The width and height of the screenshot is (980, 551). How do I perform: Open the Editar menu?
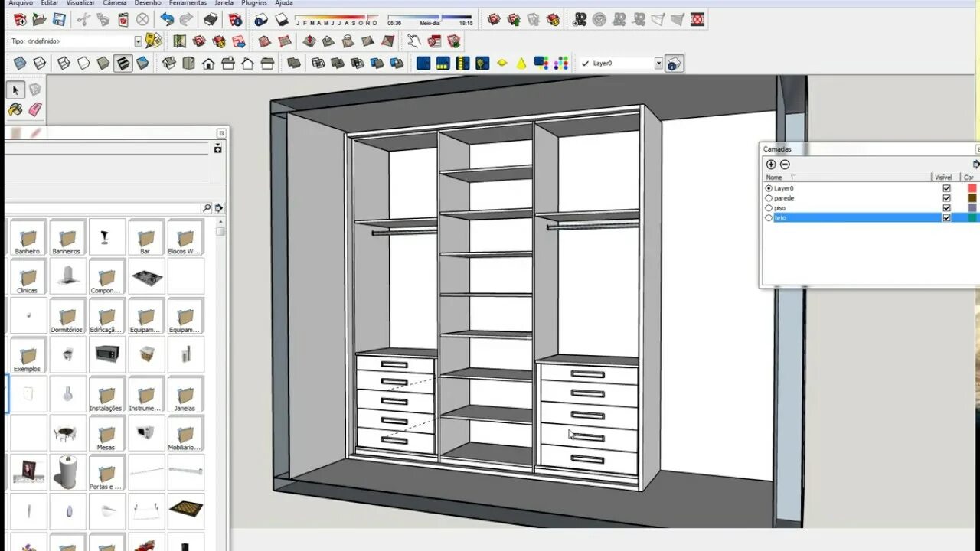50,3
